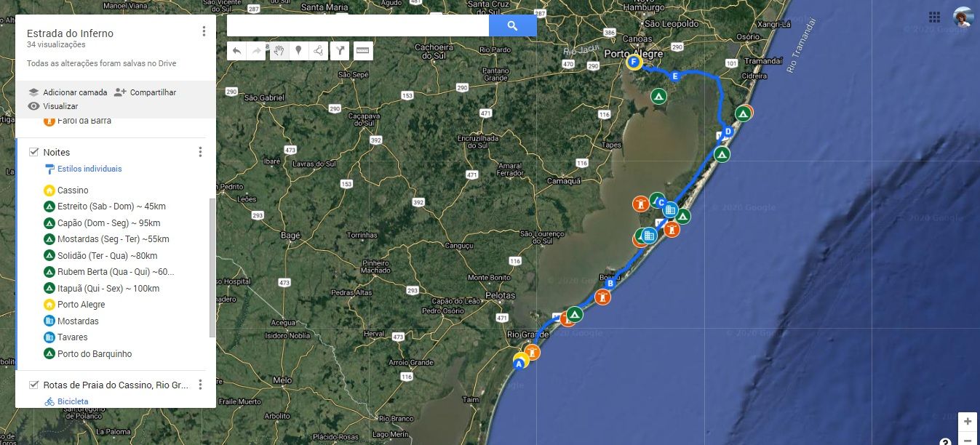The image size is (980, 445).
Task: Click the map zoom-in plus control
Action: (x=968, y=421)
